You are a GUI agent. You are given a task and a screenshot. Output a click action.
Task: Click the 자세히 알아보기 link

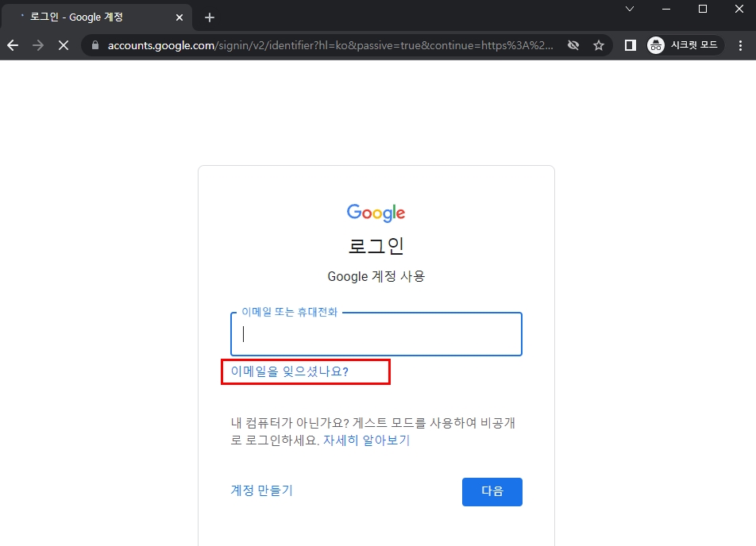[x=367, y=440]
